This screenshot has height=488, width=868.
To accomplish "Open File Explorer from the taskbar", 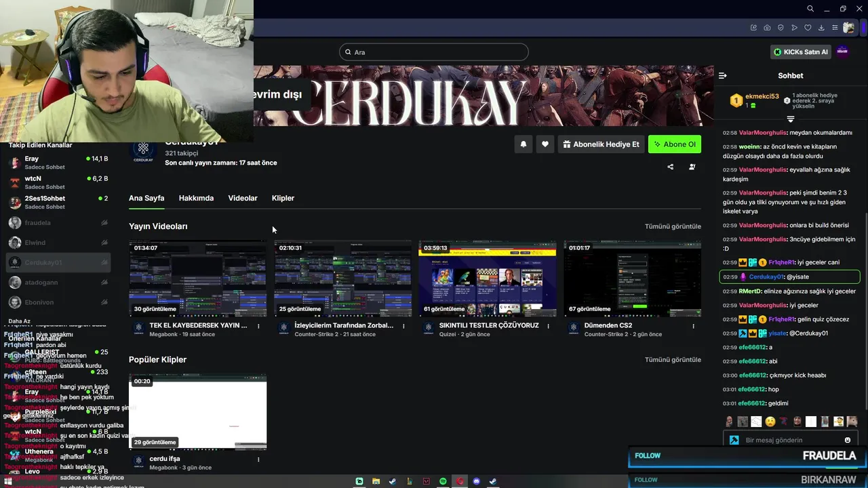I will 376,481.
